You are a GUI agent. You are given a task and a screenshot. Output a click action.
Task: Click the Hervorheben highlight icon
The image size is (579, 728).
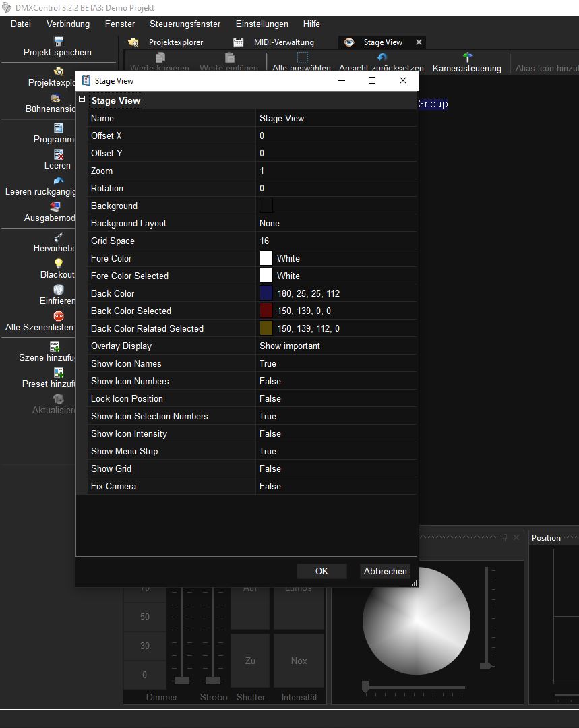click(x=58, y=237)
